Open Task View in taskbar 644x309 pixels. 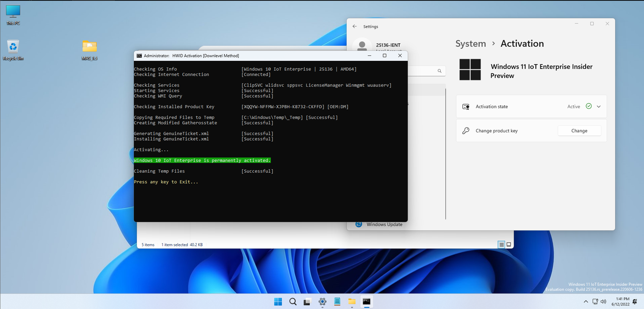[x=307, y=301]
